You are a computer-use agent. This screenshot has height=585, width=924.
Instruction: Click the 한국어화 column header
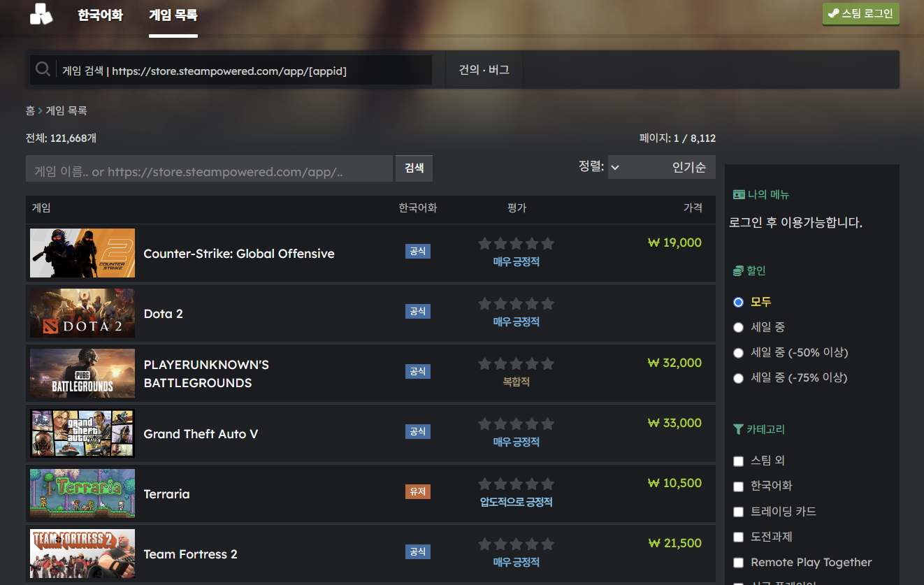coord(418,208)
